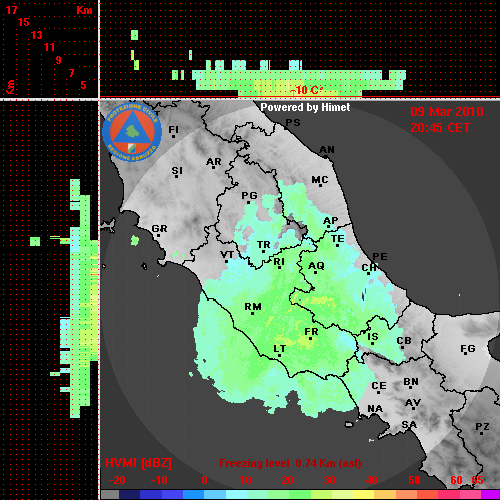Click the FR city label on map

[x=311, y=332]
